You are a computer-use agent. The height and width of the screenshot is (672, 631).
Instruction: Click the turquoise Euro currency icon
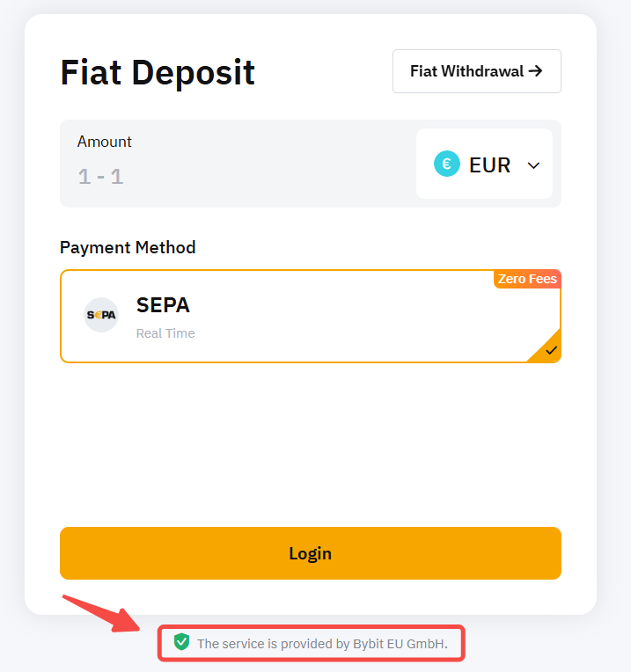pos(447,164)
